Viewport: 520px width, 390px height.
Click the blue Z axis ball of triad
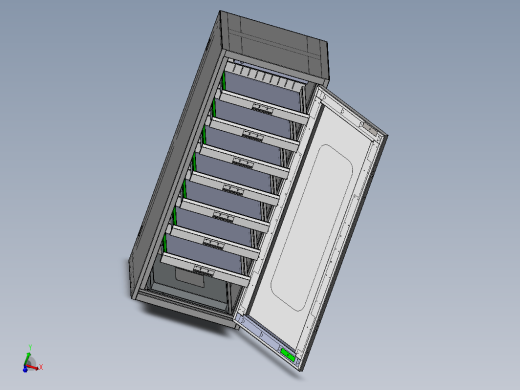pos(25,370)
